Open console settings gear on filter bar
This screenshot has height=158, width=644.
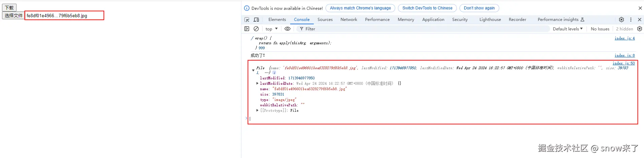pyautogui.click(x=640, y=29)
